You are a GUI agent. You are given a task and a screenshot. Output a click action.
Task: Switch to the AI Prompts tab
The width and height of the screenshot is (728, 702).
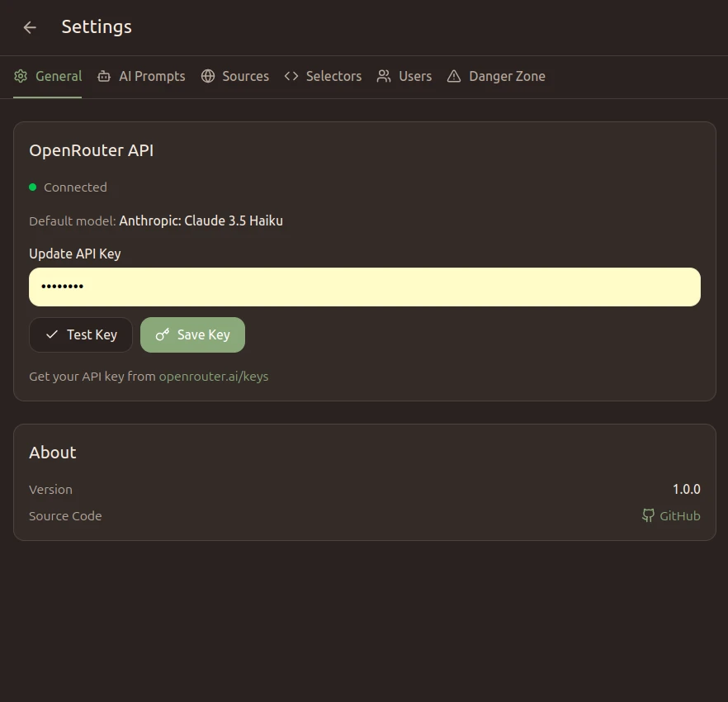tap(152, 76)
